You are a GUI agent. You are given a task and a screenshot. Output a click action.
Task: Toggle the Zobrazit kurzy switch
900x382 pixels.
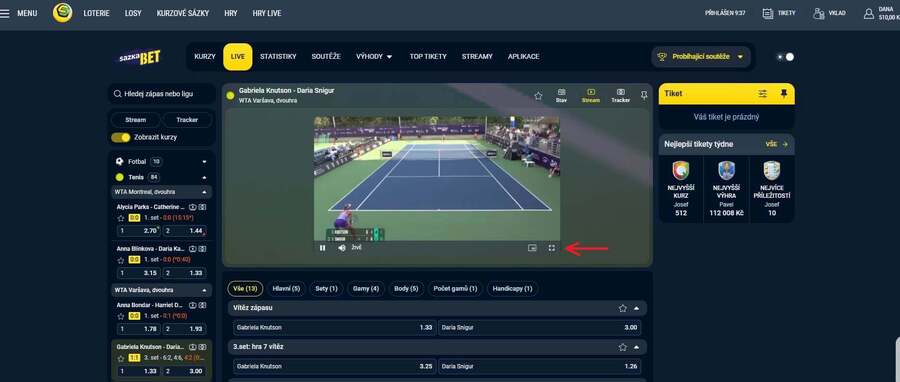pos(121,138)
